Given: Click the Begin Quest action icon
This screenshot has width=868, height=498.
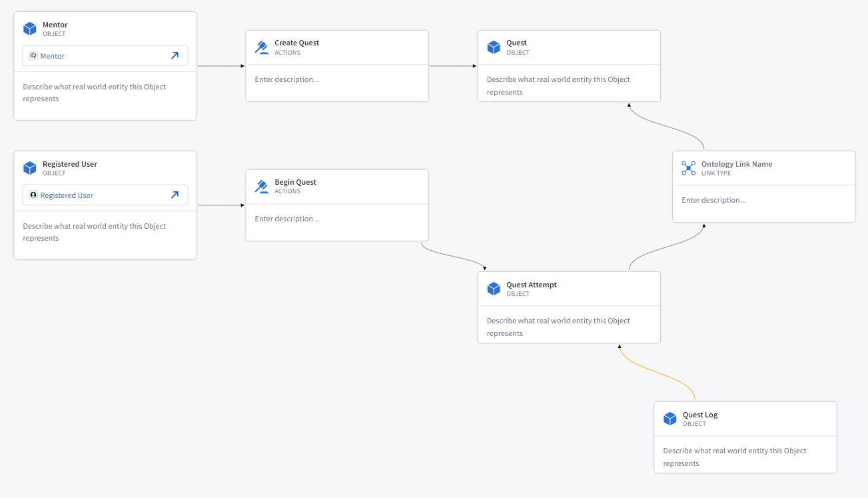Looking at the screenshot, I should 262,187.
